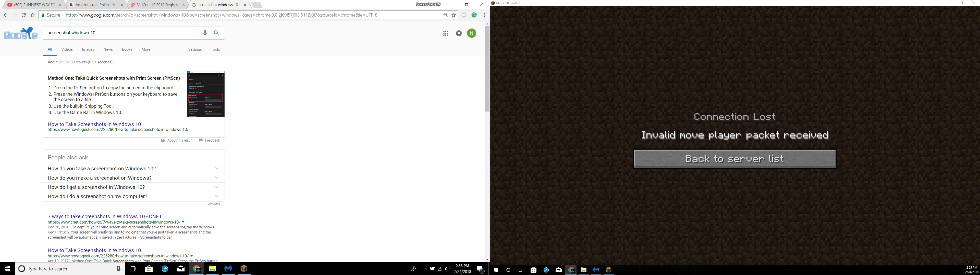Reload the page in Chrome
Image resolution: width=980 pixels, height=275 pixels.
[x=23, y=15]
